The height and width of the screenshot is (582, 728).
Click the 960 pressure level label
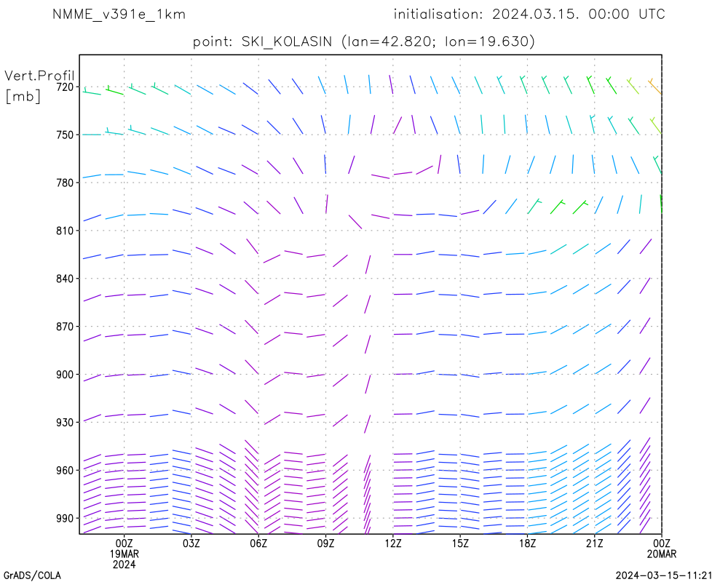(x=65, y=471)
